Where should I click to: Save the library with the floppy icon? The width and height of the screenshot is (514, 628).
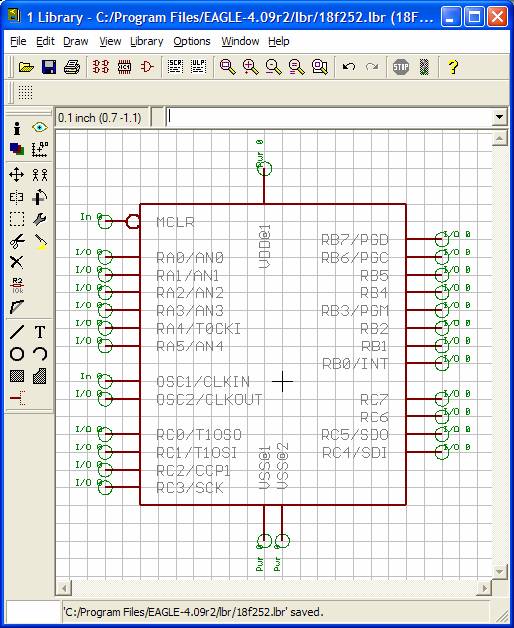pyautogui.click(x=49, y=67)
